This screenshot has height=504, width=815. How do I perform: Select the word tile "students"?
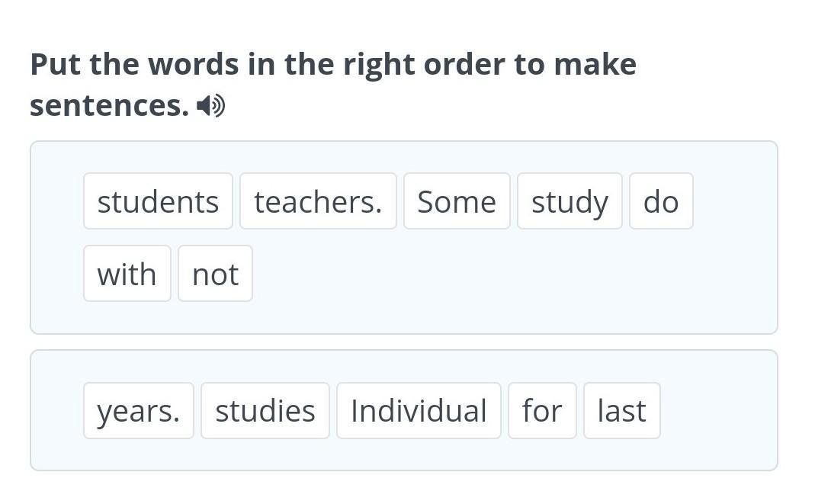pos(158,201)
